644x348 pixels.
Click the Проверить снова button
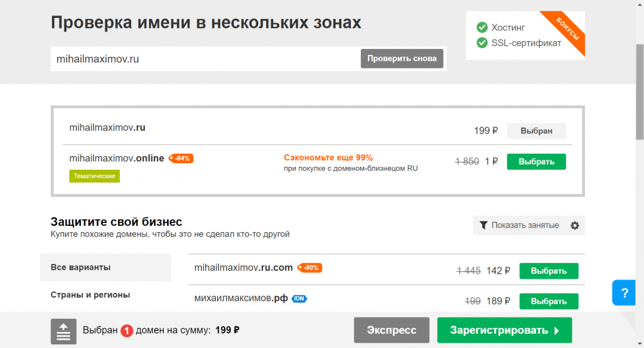(402, 58)
